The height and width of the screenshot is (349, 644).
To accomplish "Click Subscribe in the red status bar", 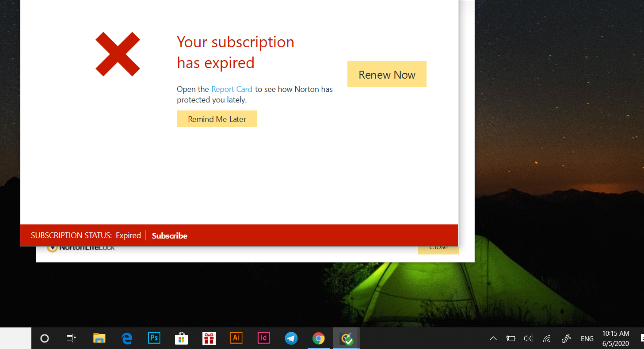I will pos(170,235).
